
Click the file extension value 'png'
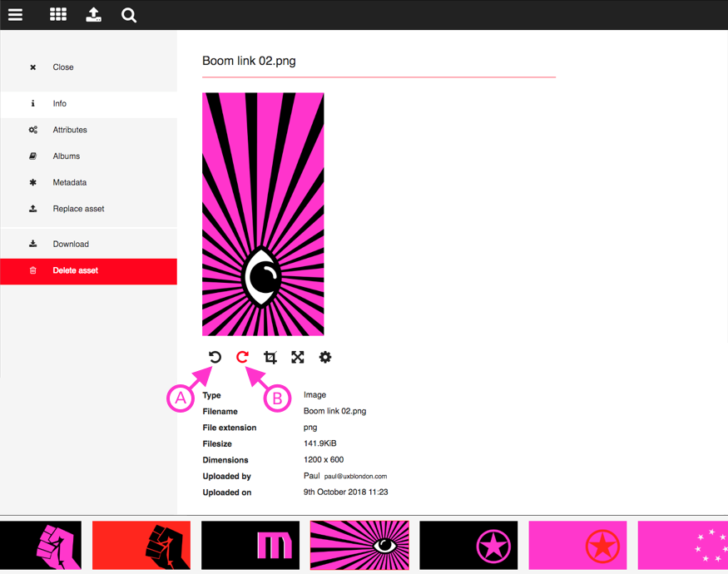[310, 428]
